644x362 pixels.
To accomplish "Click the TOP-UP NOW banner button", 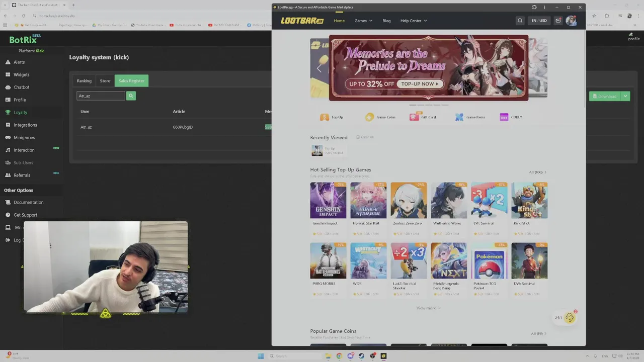I will pos(421,84).
